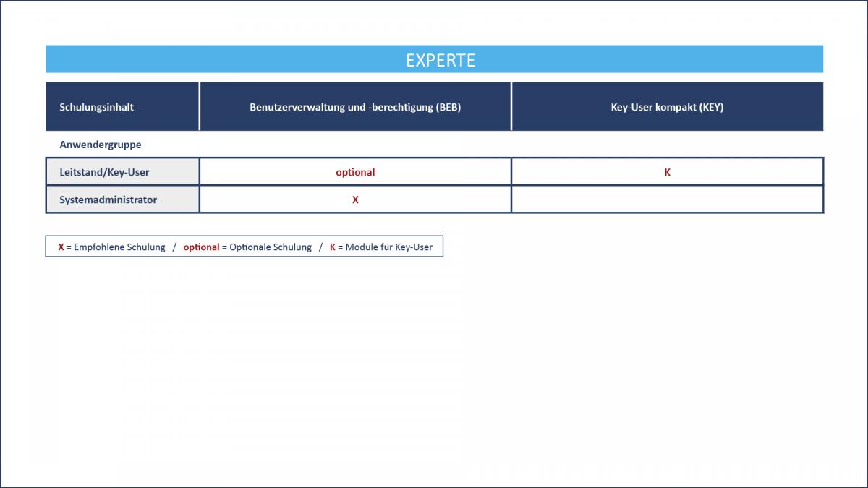Click the Benutzerverwaltung und -berechtigung (BEB) header
Screen dimensions: 868x488
[355, 106]
